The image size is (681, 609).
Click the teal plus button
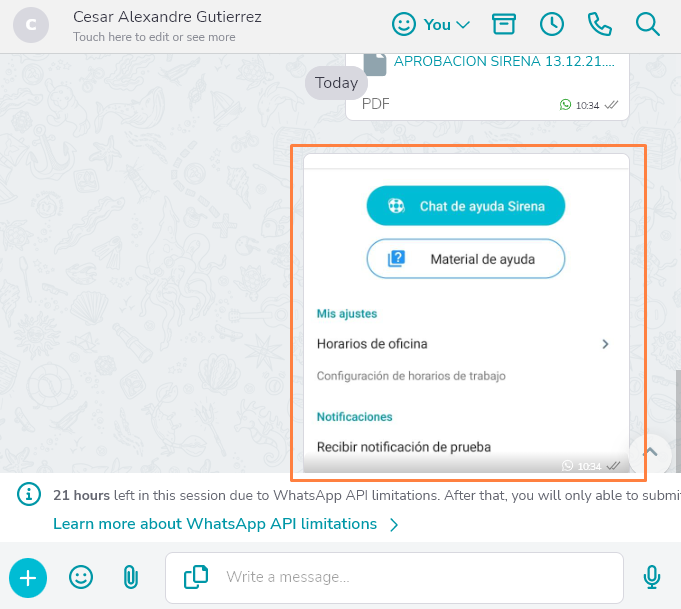(28, 578)
